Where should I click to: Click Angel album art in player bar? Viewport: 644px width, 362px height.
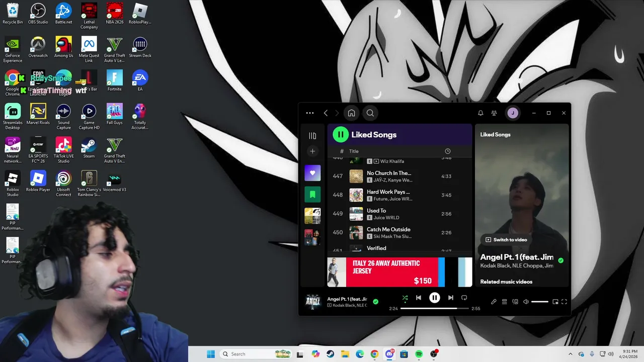[x=313, y=302]
